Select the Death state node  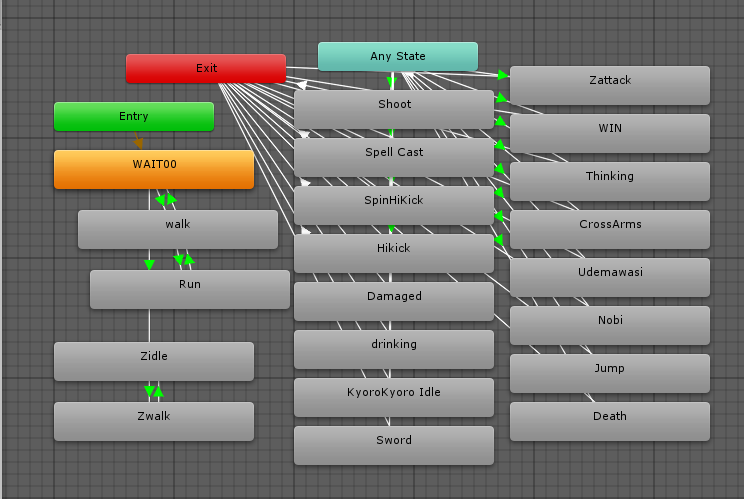[x=610, y=421]
